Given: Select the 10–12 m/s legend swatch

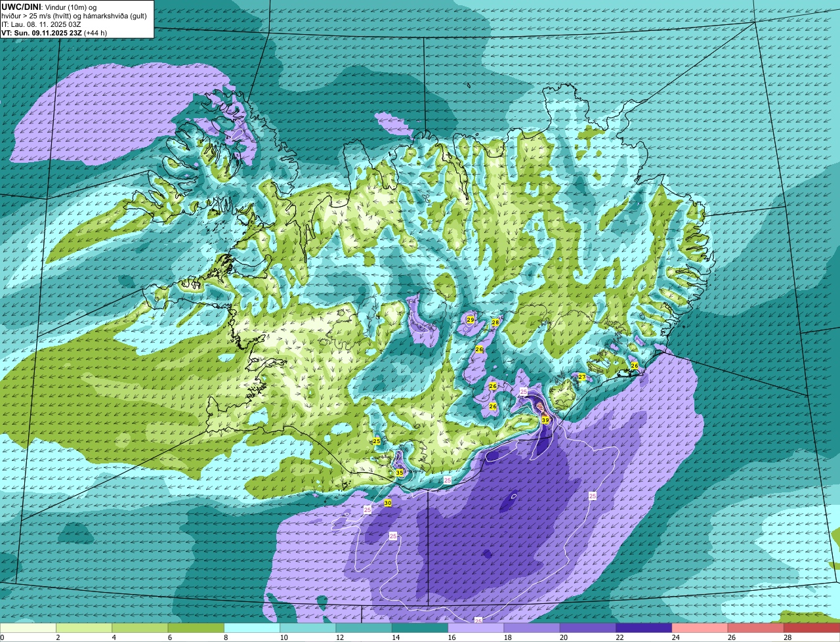Looking at the screenshot, I should point(308,628).
